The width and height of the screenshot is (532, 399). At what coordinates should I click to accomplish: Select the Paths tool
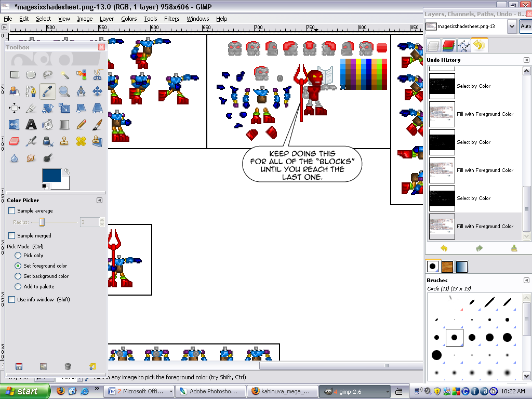[31, 91]
